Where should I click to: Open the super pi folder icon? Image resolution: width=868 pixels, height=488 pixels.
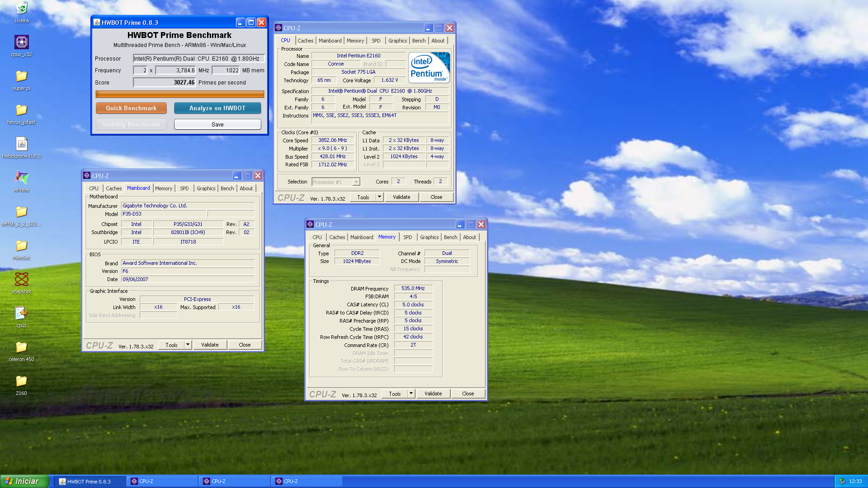coord(21,76)
